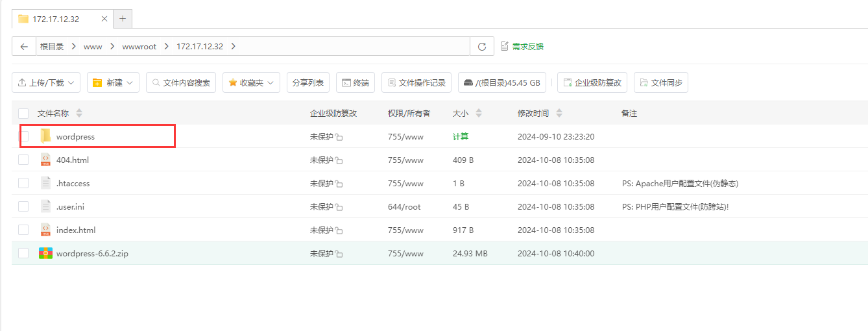The height and width of the screenshot is (331, 868).
Task: Click the wordpress-6.6.2.zip archive icon
Action: point(45,253)
